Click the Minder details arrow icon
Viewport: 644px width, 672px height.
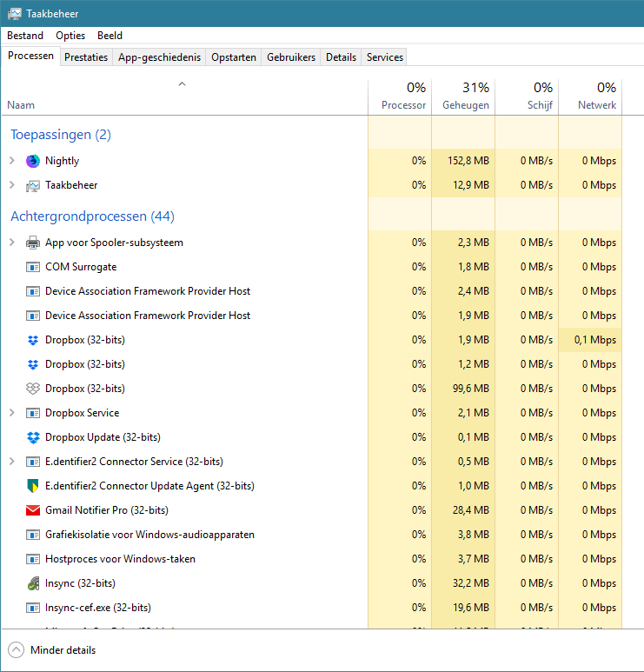pyautogui.click(x=17, y=650)
